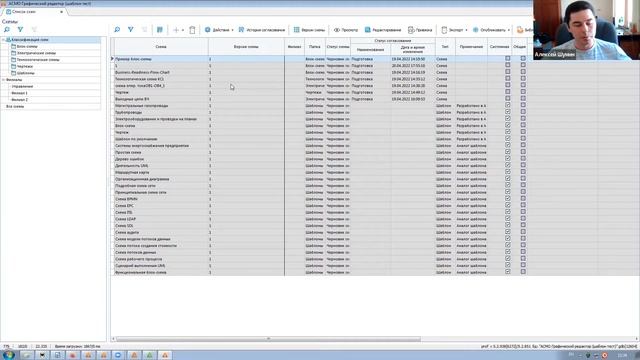Click the Версия схемы column header
640x360 pixels.
click(x=246, y=47)
